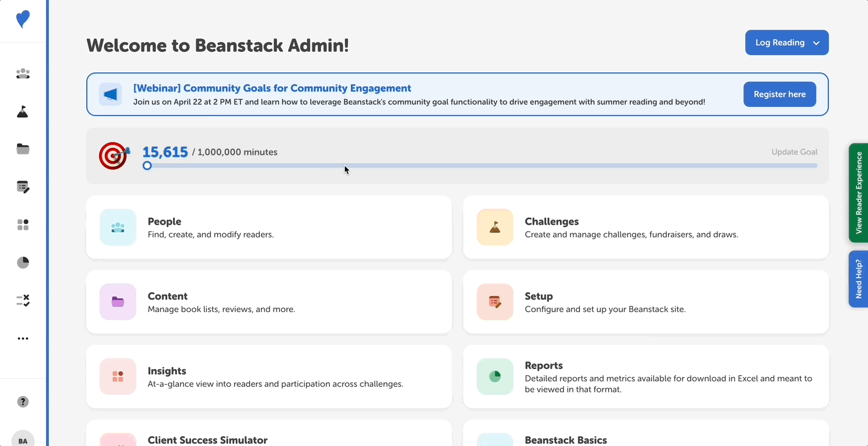Click the Beanstack heart logo
This screenshot has width=868, height=446.
[22, 19]
